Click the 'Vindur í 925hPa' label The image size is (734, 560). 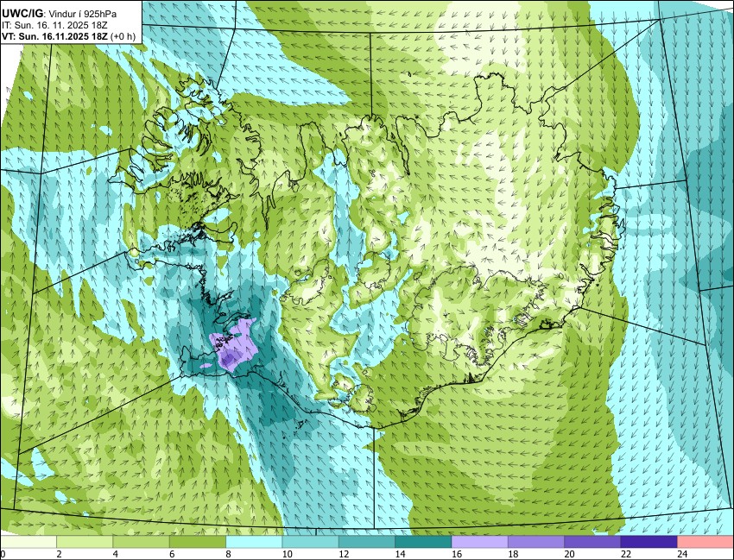pos(84,15)
